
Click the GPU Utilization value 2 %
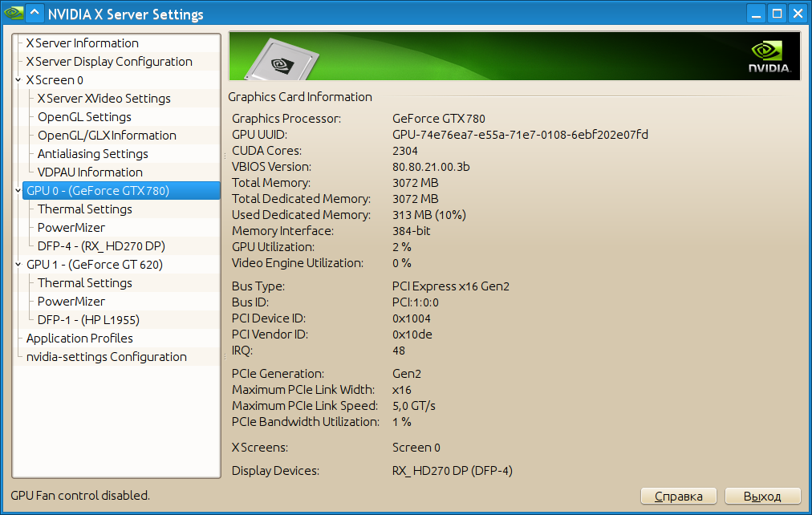click(402, 247)
